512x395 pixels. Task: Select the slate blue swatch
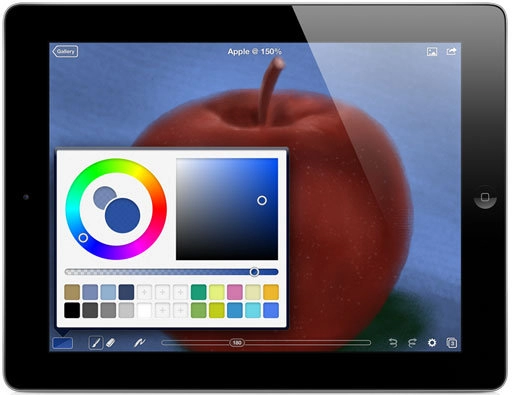click(x=90, y=292)
